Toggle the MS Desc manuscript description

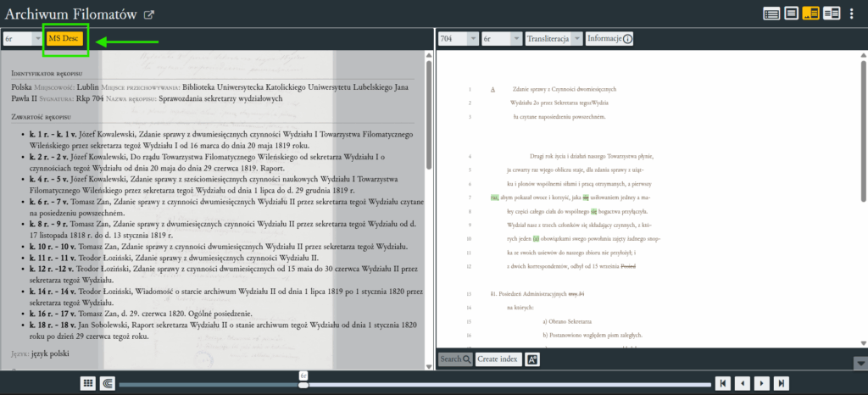(64, 39)
